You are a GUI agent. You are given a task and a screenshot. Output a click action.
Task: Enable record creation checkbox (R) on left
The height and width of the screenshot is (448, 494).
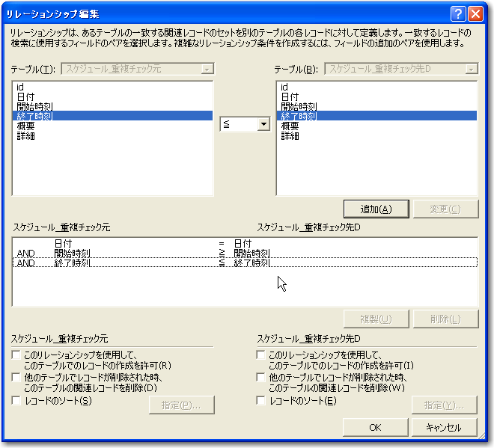[16, 355]
